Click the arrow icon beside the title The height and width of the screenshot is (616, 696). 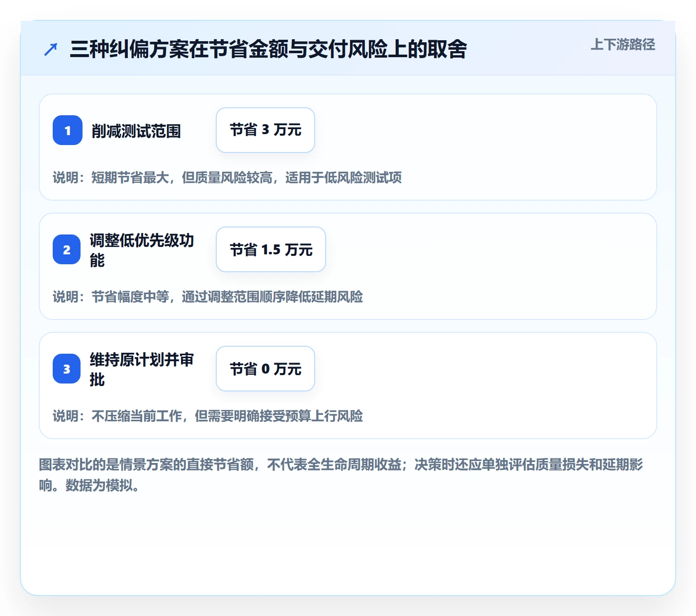coord(51,49)
